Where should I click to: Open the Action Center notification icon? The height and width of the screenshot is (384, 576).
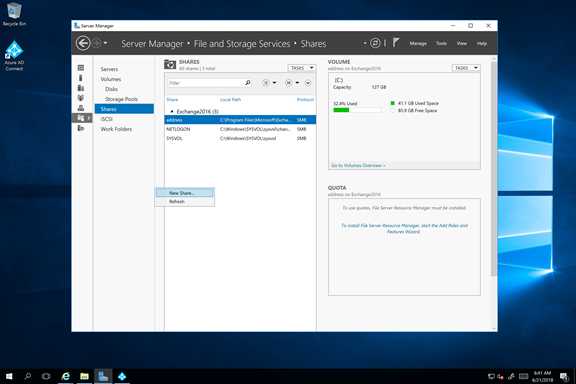[x=564, y=376]
